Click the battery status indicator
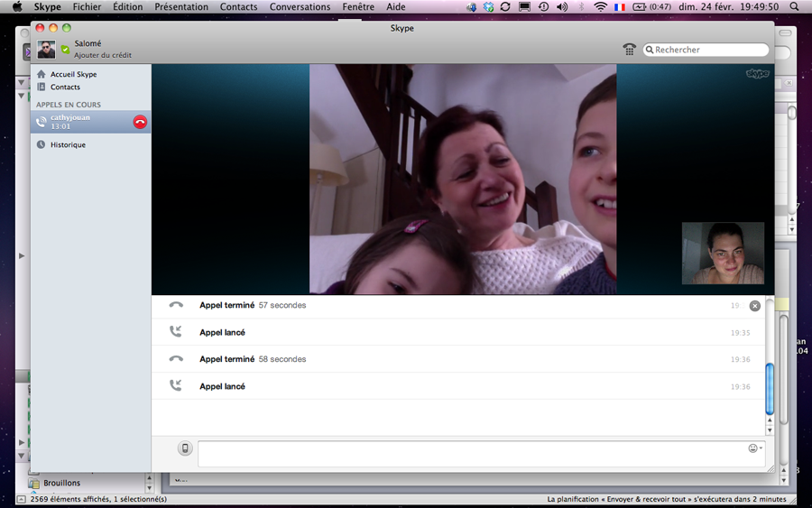The width and height of the screenshot is (812, 508). pyautogui.click(x=652, y=6)
